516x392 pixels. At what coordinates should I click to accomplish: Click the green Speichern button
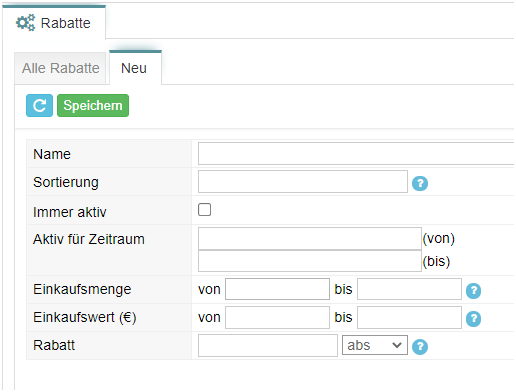tap(93, 106)
